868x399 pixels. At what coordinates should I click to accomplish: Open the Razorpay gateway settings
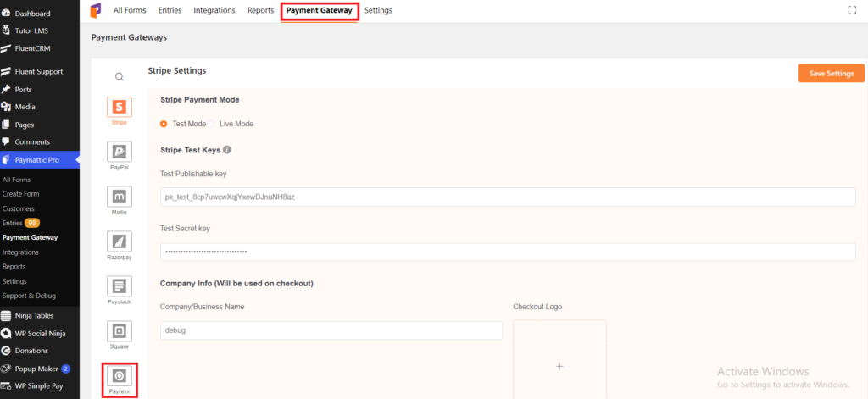[x=119, y=241]
